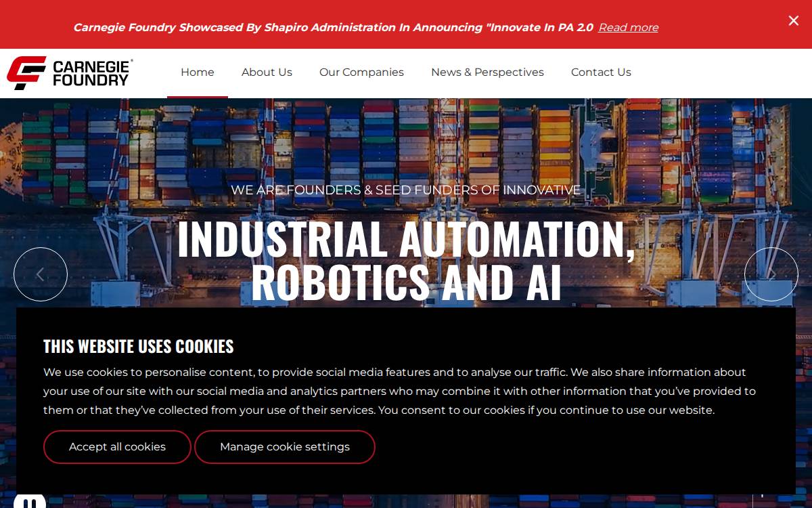Show previous hero slide arrow
This screenshot has height=508, width=812.
click(41, 274)
